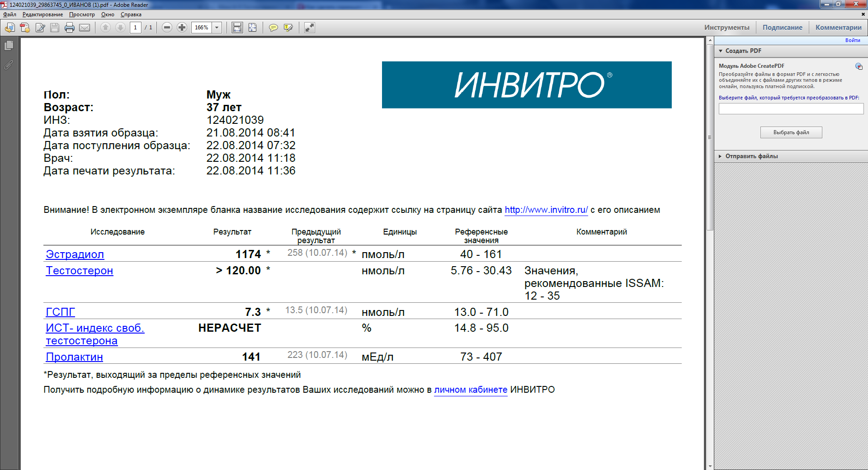The width and height of the screenshot is (868, 470).
Task: Click the file path field in CreatePDF panel
Action: click(791, 109)
